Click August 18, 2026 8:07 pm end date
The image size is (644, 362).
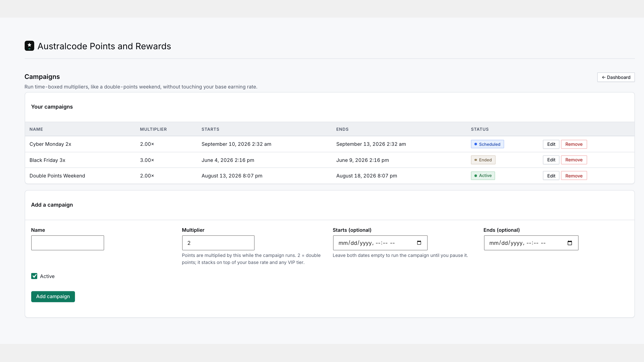tap(367, 176)
